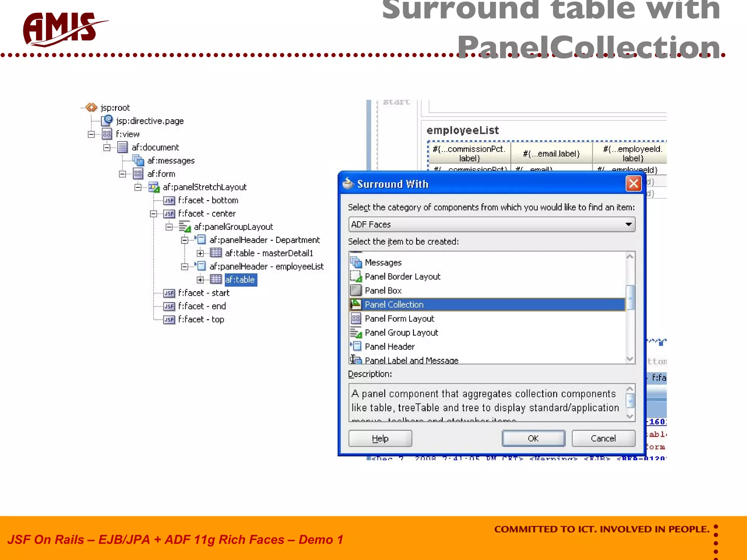Expand the selected af:table node

point(200,280)
